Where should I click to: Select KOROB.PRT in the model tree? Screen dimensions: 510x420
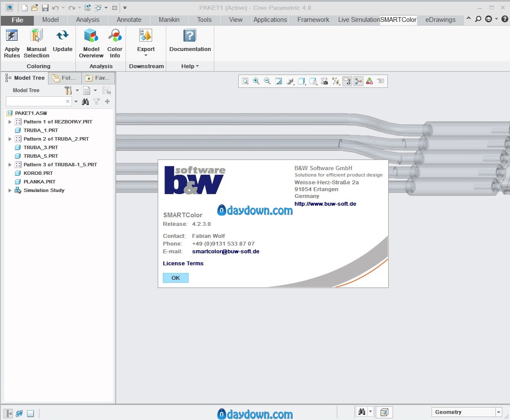38,173
